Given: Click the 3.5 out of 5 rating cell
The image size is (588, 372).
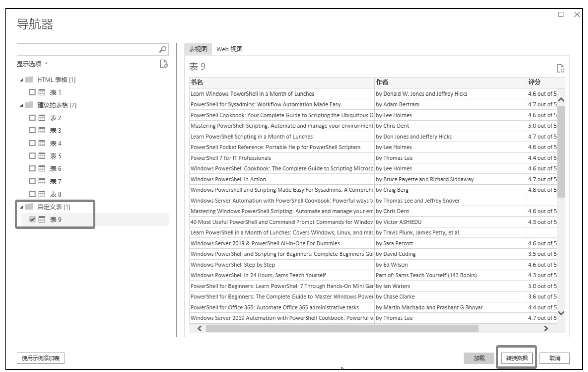Looking at the screenshot, I should click(x=542, y=254).
